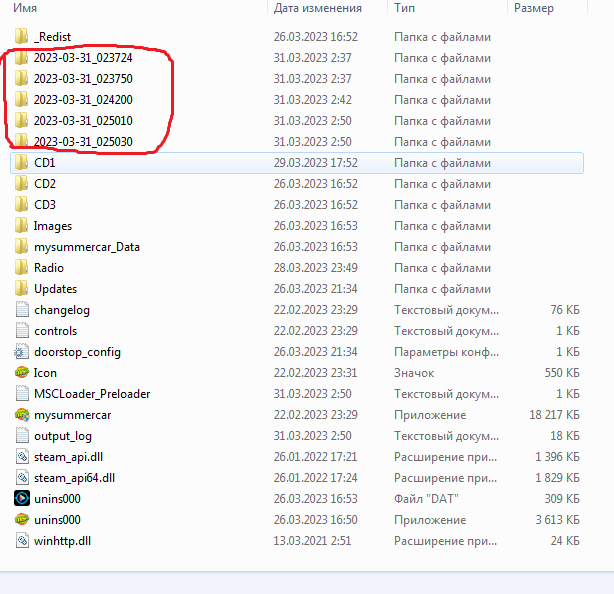
Task: Click the date 28.03.2023 23:49 of Radio
Action: pos(316,267)
